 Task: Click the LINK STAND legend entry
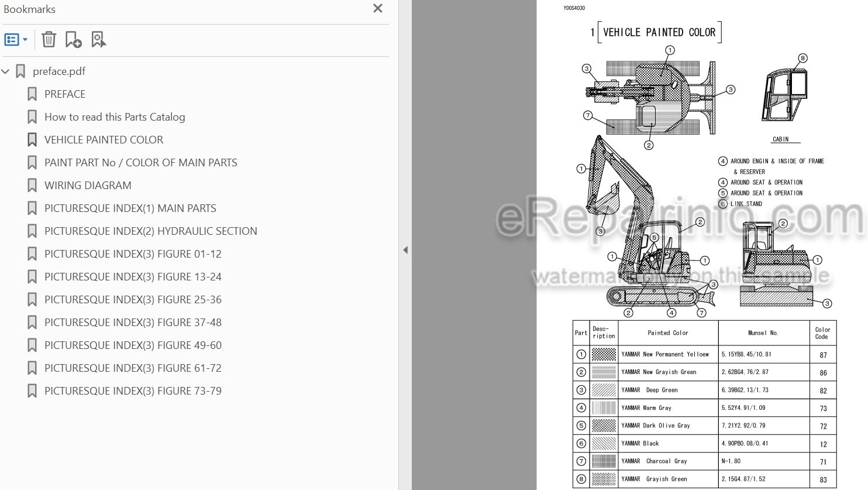pos(740,204)
